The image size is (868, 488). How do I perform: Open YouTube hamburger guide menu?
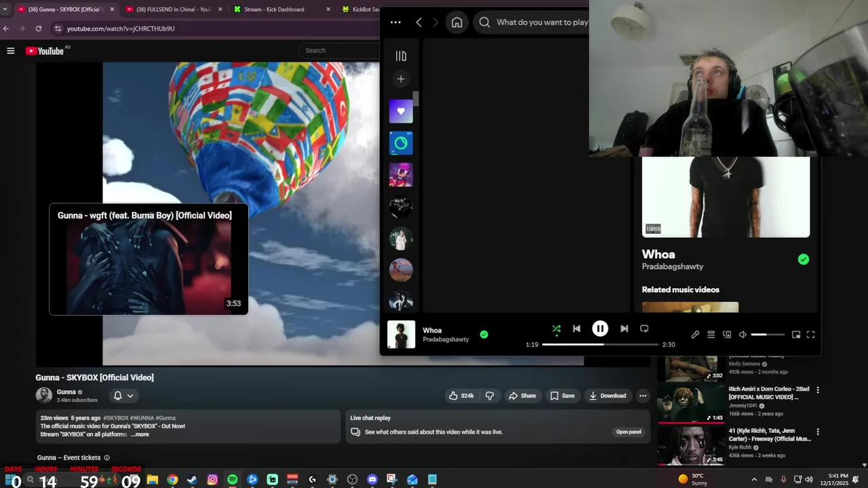tap(11, 51)
